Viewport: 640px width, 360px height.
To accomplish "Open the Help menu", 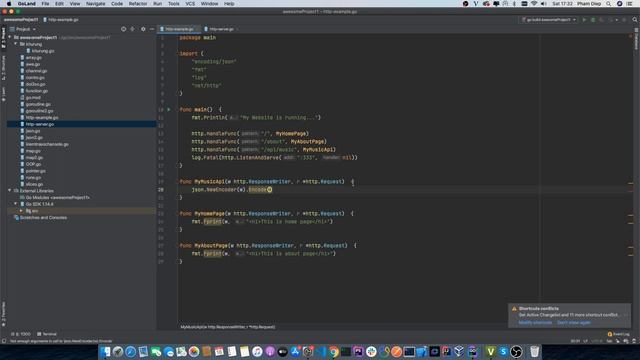I will [x=229, y=4].
